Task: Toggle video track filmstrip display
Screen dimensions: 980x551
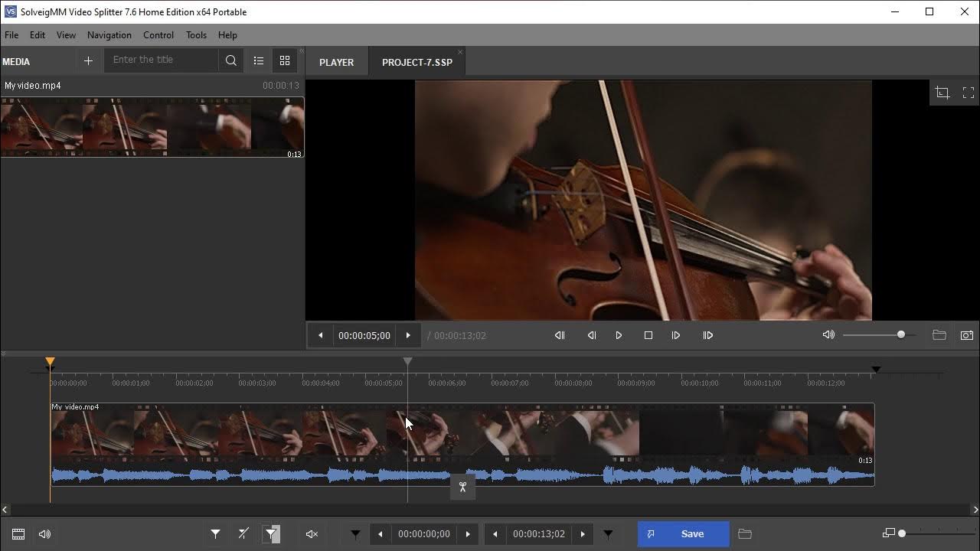Action: (x=18, y=534)
